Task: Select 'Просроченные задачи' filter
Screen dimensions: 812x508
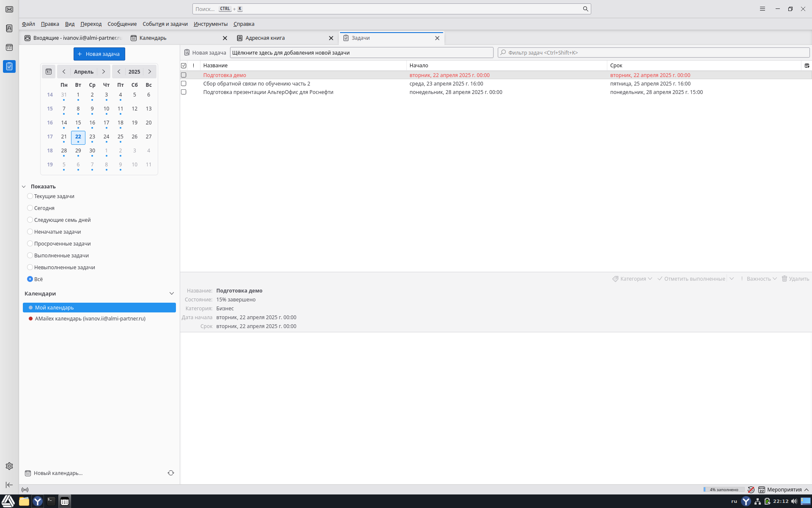Action: coord(30,243)
